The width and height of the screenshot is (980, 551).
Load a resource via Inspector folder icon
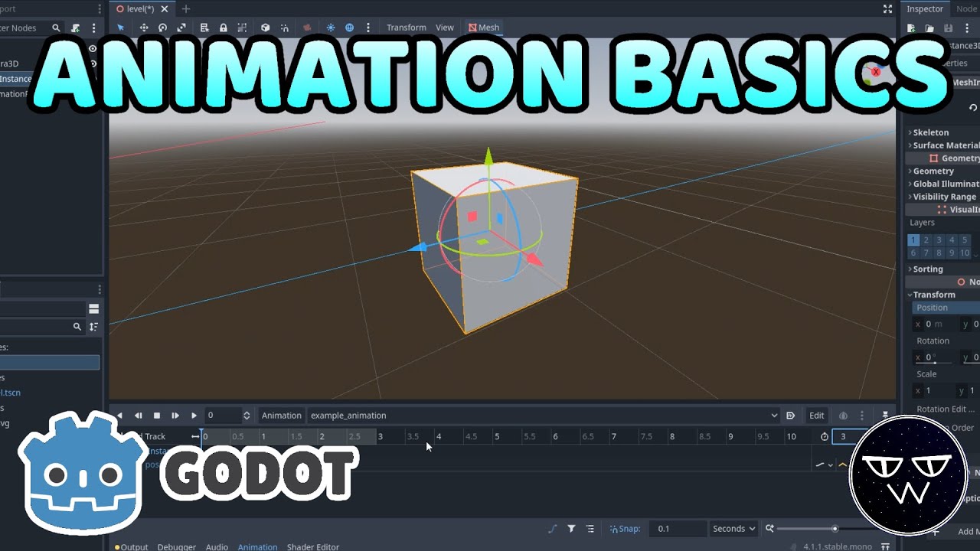pos(929,28)
